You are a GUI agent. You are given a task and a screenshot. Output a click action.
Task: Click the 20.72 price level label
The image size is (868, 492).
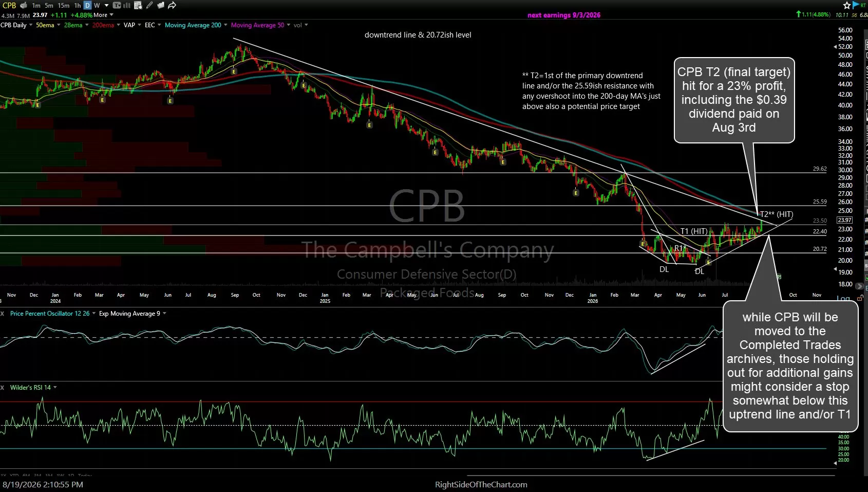[x=820, y=249]
